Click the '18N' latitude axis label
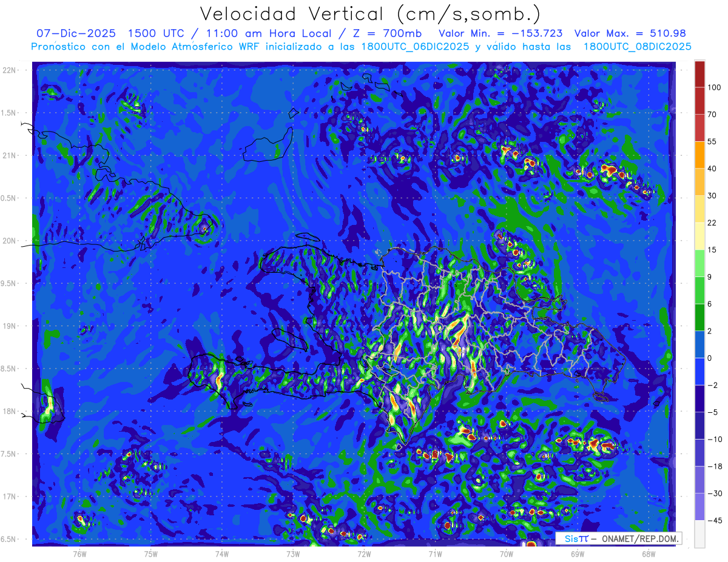The image size is (728, 562). point(10,411)
